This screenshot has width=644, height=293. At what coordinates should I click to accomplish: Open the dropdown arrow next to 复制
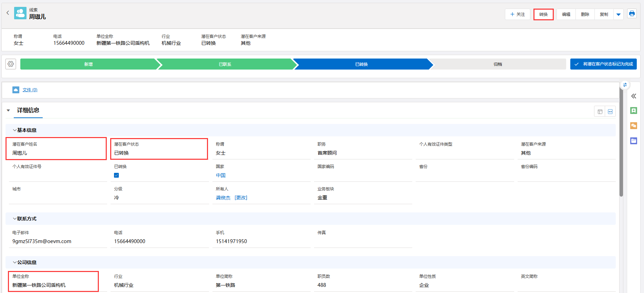(619, 14)
